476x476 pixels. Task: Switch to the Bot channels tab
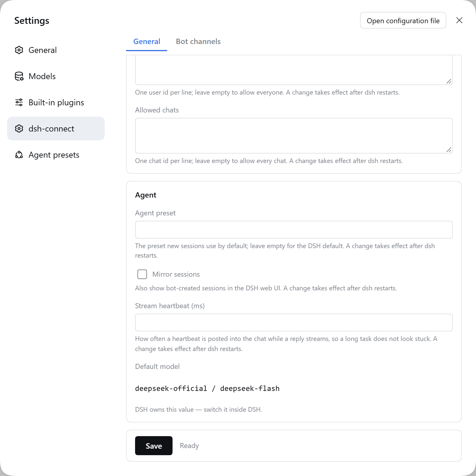[198, 41]
